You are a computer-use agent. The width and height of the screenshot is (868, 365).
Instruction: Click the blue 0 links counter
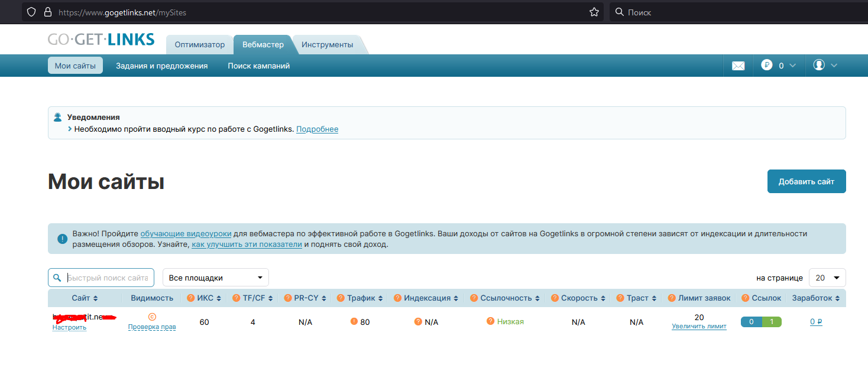[x=751, y=322]
